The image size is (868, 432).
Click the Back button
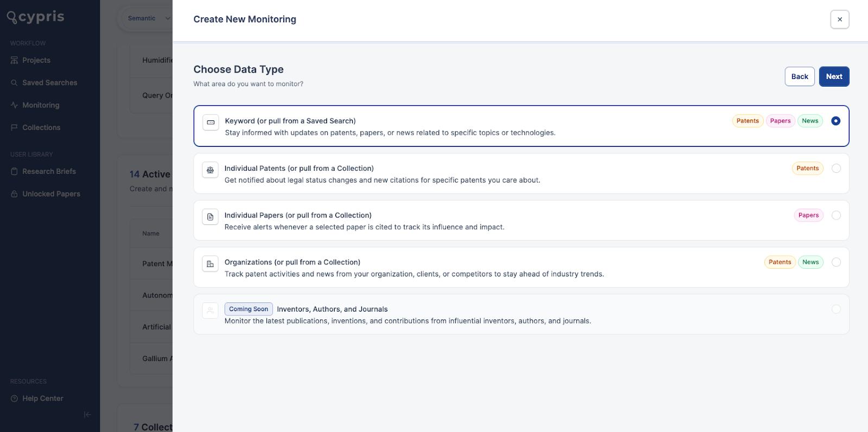click(x=799, y=76)
